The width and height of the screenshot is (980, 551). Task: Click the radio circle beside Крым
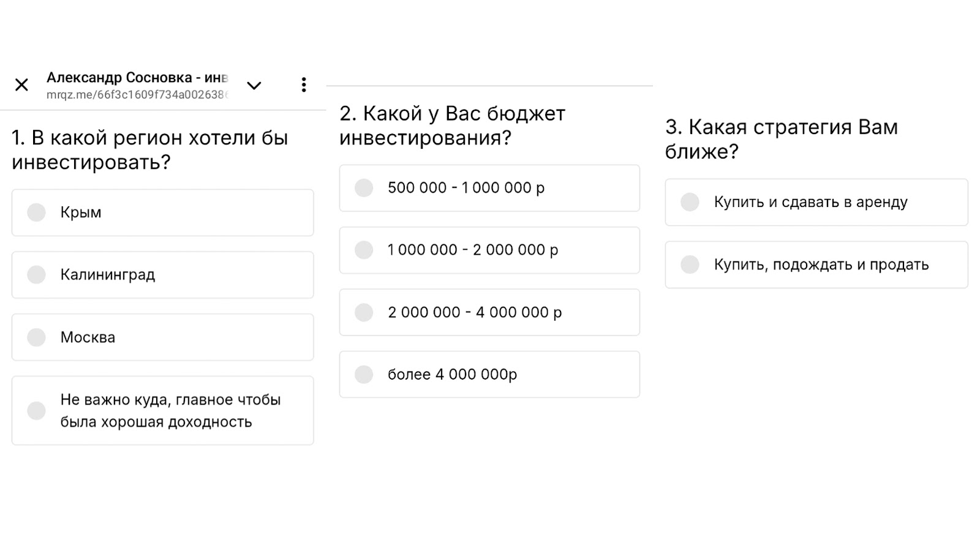pos(37,212)
